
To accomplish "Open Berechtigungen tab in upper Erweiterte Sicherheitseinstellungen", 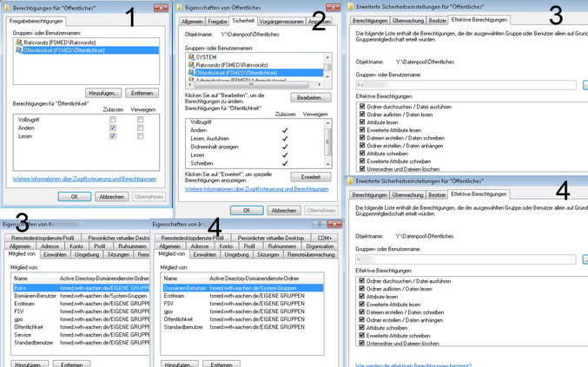I will [370, 21].
